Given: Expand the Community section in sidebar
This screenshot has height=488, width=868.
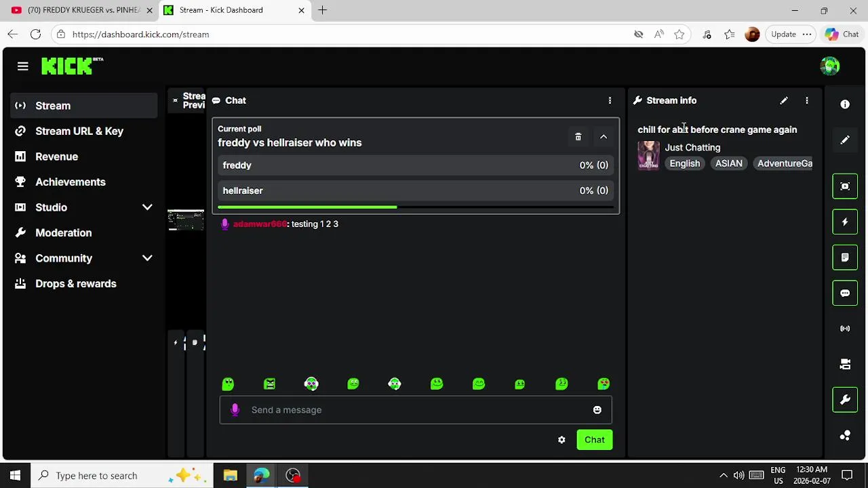Looking at the screenshot, I should click(x=147, y=258).
